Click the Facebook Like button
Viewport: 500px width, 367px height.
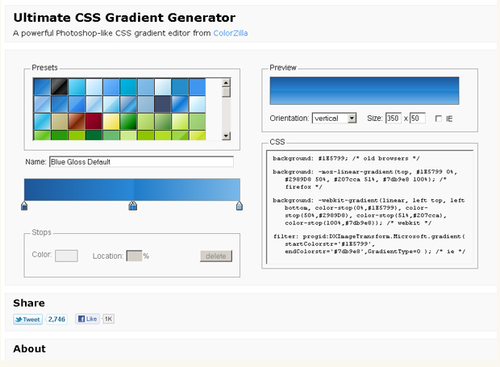pos(87,319)
